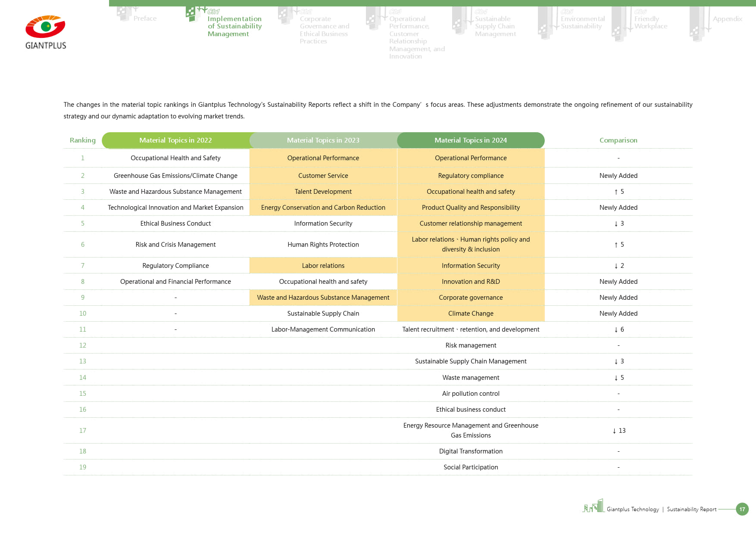Click the page number 17 badge
Image resolution: width=756 pixels, height=534 pixels.
(x=742, y=509)
